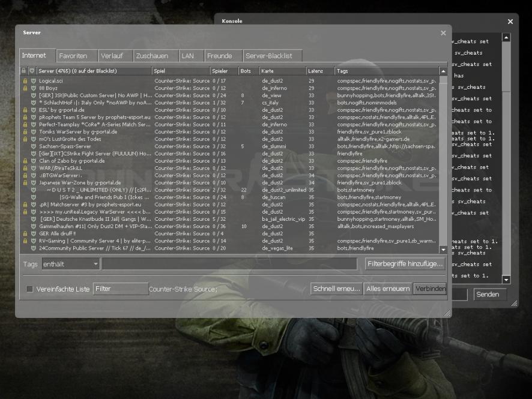
Task: Click the VAC shield beside SG-Walle and Friends Pub
Action: pos(33,197)
